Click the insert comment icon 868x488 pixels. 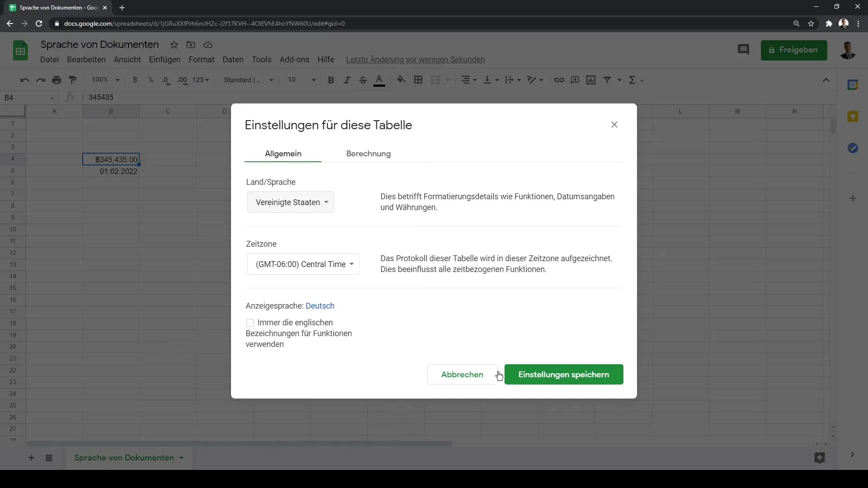[575, 80]
